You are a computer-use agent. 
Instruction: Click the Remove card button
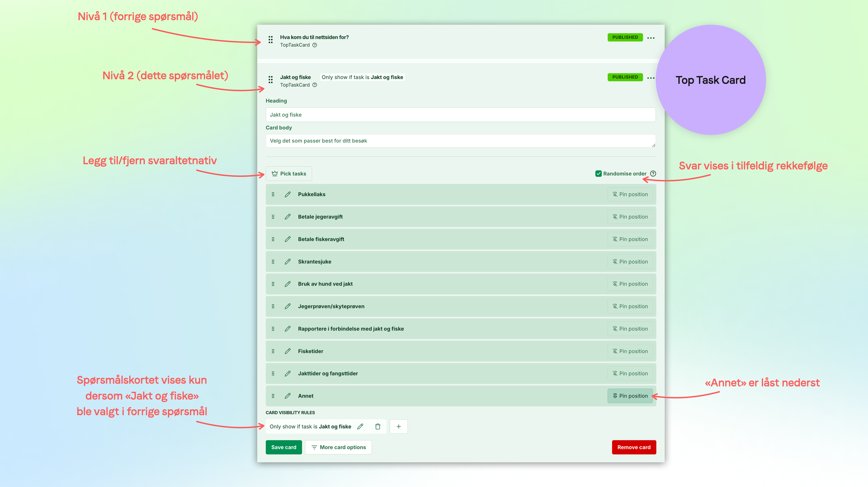634,447
